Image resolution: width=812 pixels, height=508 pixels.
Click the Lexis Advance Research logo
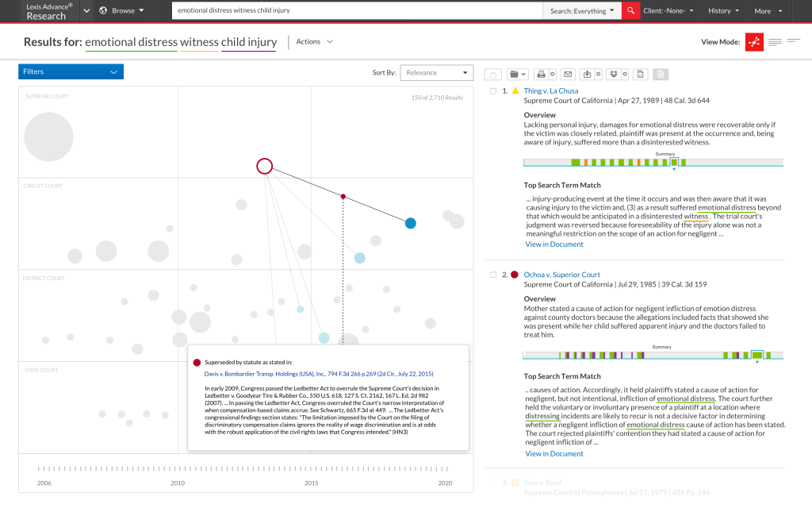[49, 11]
